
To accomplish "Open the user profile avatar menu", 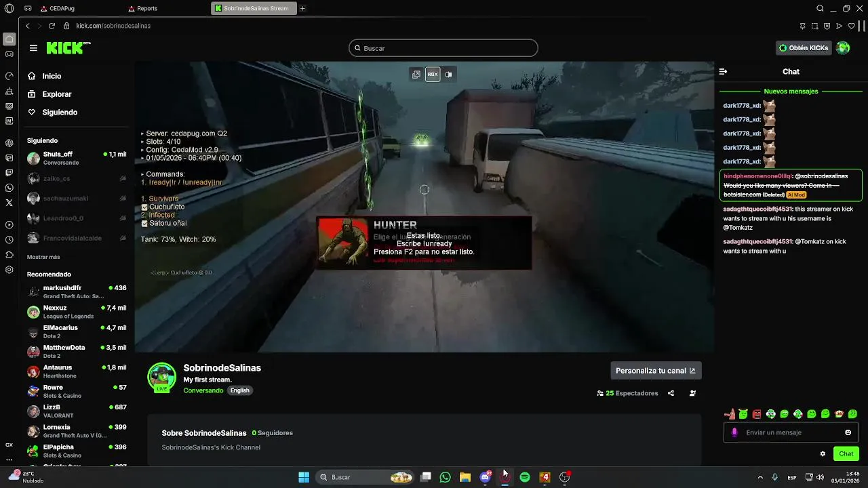I will [x=843, y=48].
